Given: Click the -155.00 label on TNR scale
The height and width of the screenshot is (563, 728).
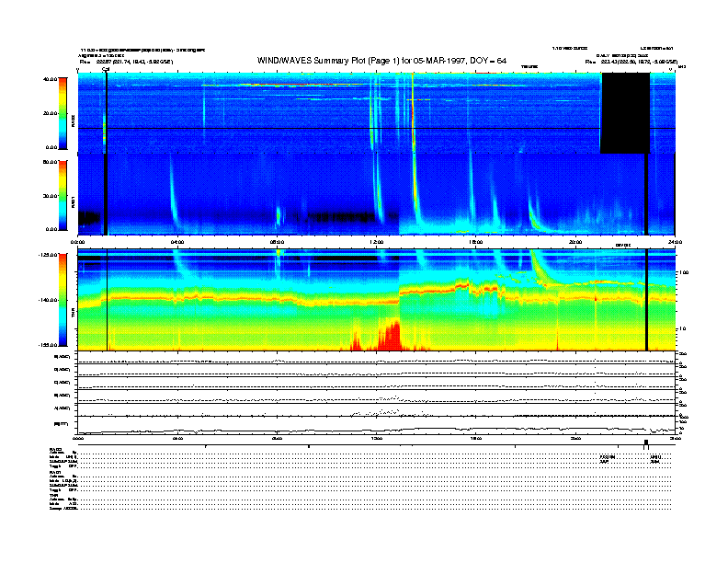Looking at the screenshot, I should tap(49, 345).
